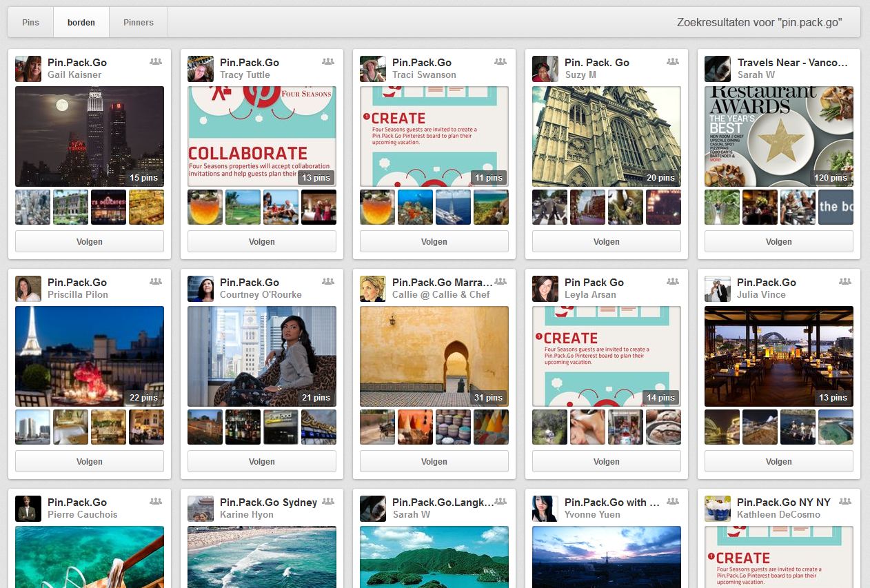Viewport: 870px width, 588px height.
Task: Visit owner link Yvonne Yuen
Action: pyautogui.click(x=592, y=514)
